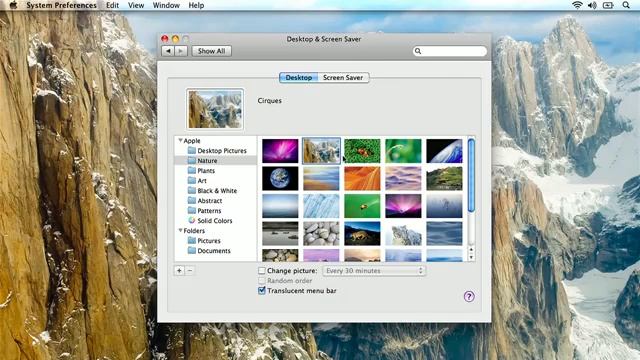640x360 pixels.
Task: Open the Apple menu
Action: (13, 5)
